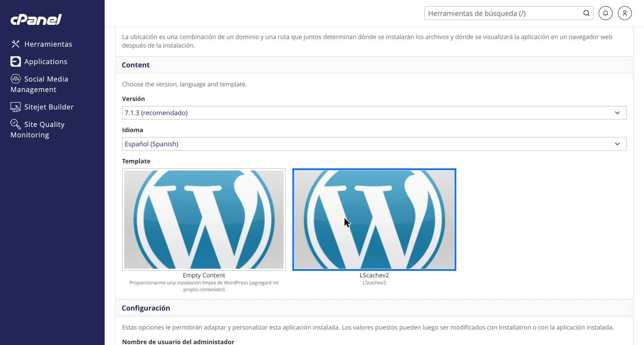Screen dimensions: 644x345
Task: Open the Versión dropdown
Action: coord(374,113)
